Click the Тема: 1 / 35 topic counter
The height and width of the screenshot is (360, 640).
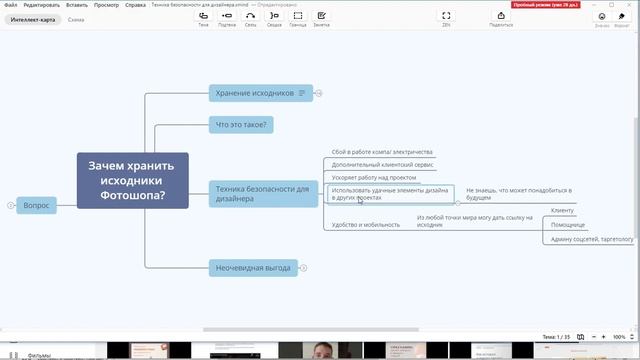pyautogui.click(x=556, y=337)
